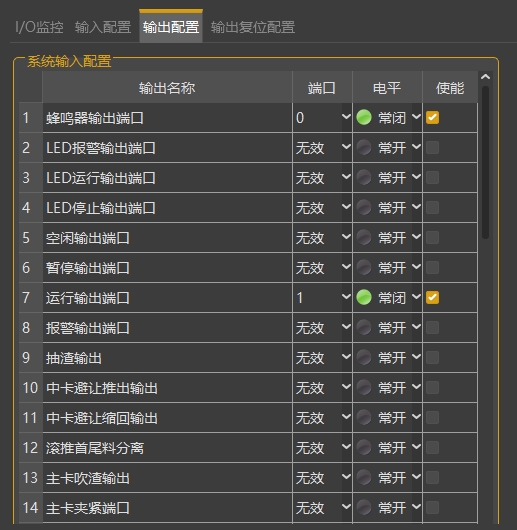Click gray level indicator for 主卡夹紧端口
517x530 pixels.
coord(364,507)
